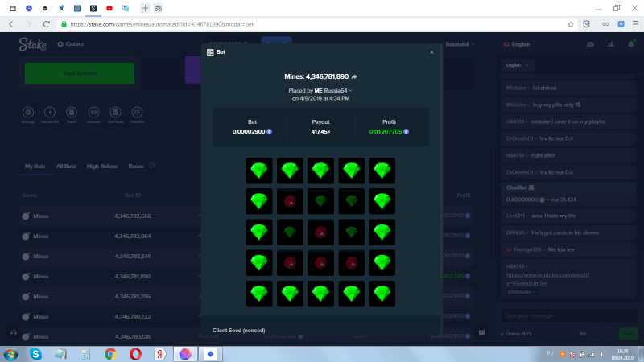This screenshot has height=362, width=644.
Task: Open the Windows Start menu
Action: (x=10, y=354)
